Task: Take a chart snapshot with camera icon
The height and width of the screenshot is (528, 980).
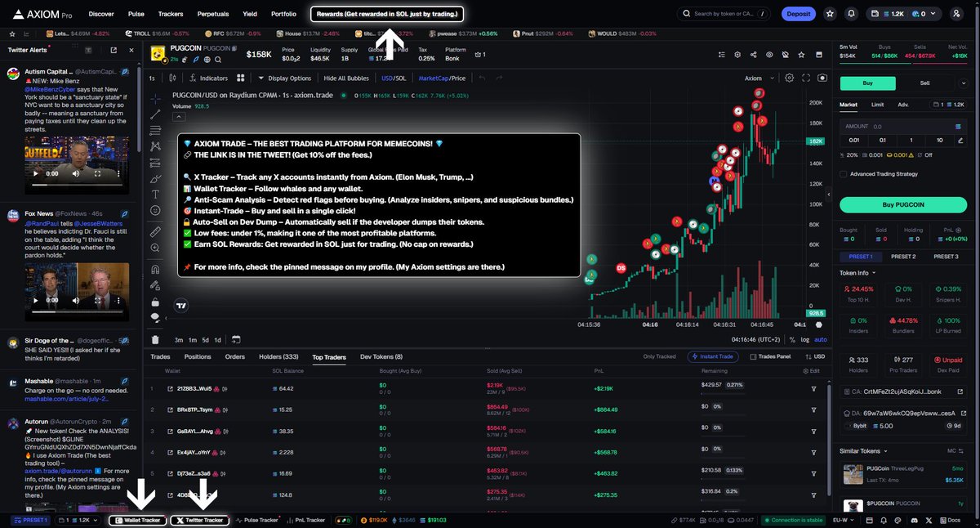Action: point(822,78)
